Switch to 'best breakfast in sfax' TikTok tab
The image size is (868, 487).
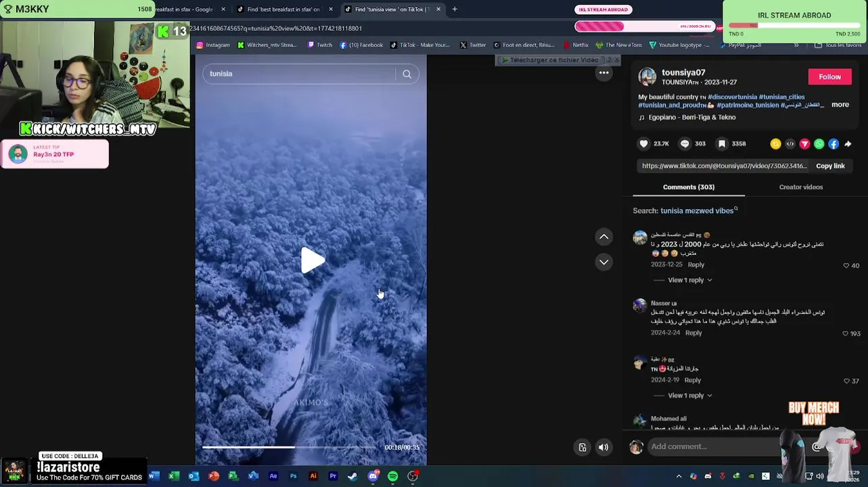tap(283, 9)
